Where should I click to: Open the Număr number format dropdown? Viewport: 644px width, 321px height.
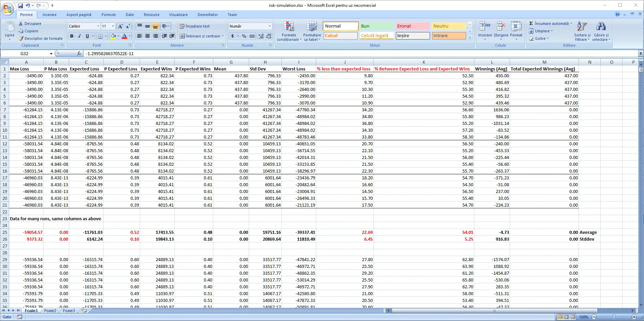(x=270, y=26)
